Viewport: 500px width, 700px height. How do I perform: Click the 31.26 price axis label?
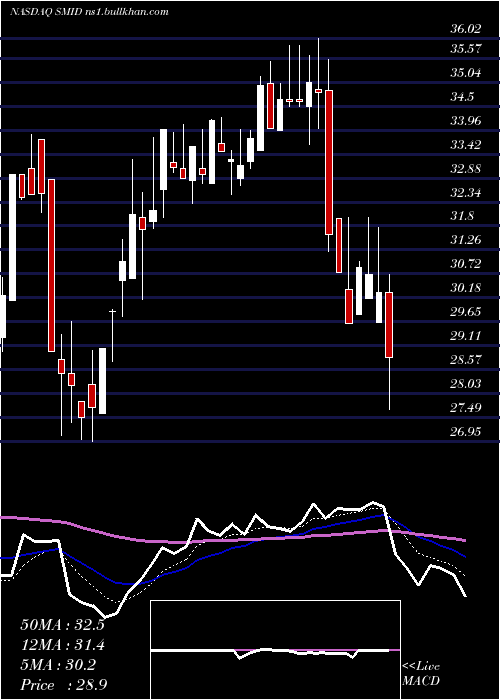466,240
